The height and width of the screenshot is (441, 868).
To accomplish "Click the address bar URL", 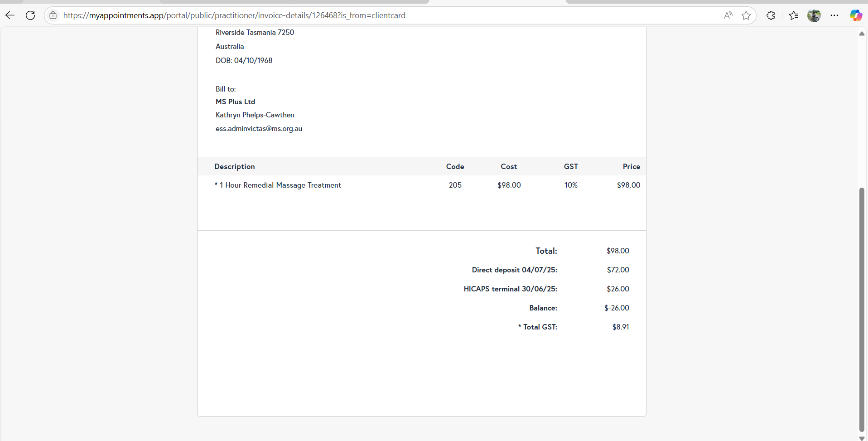I will (234, 15).
